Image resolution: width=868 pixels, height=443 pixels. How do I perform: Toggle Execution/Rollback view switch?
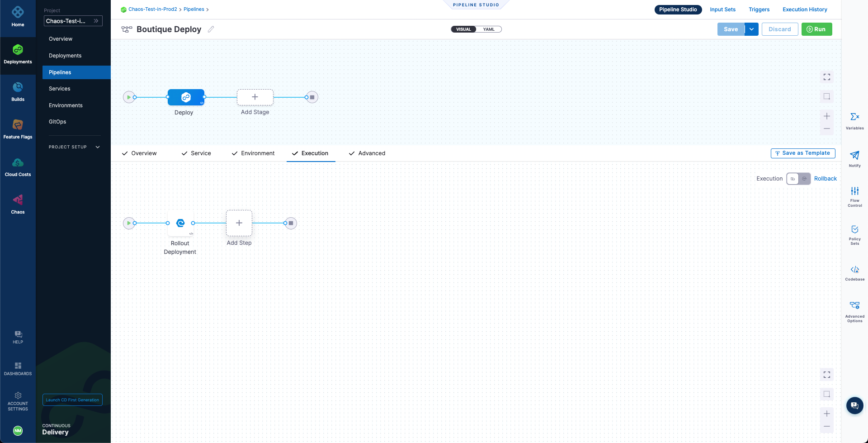(798, 179)
